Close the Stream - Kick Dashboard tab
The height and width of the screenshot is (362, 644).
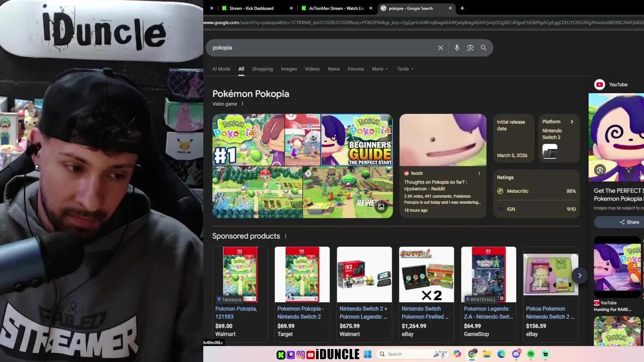pos(291,8)
